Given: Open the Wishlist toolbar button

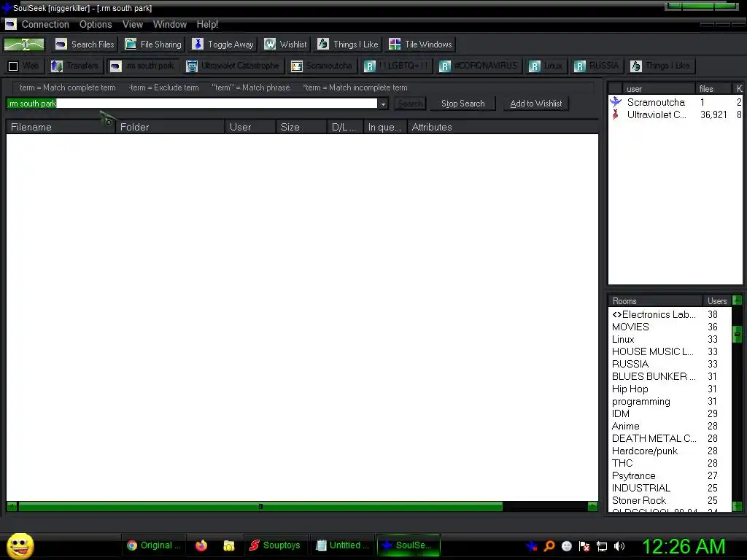Looking at the screenshot, I should [285, 44].
